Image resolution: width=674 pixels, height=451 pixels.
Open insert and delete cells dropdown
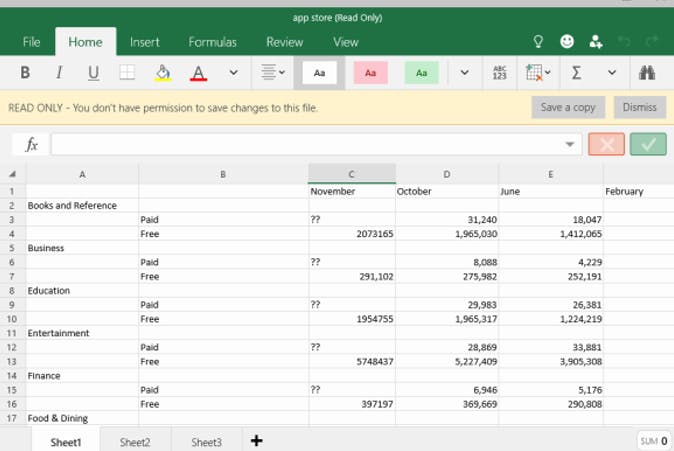pyautogui.click(x=538, y=73)
